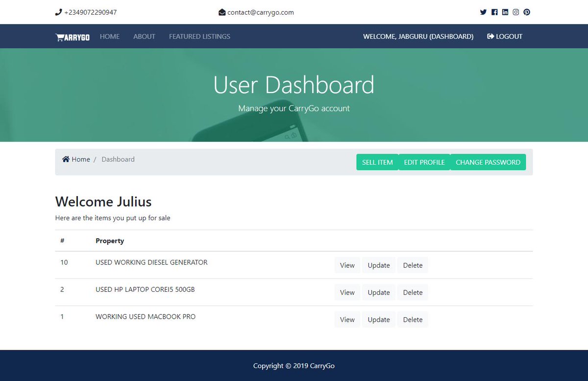Update the HP Laptop Corei5 listing

click(x=379, y=292)
